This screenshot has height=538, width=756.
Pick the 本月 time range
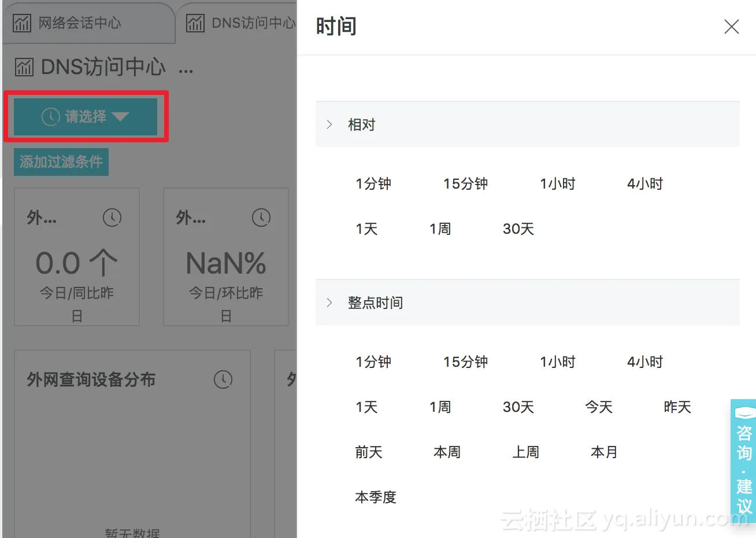(605, 452)
